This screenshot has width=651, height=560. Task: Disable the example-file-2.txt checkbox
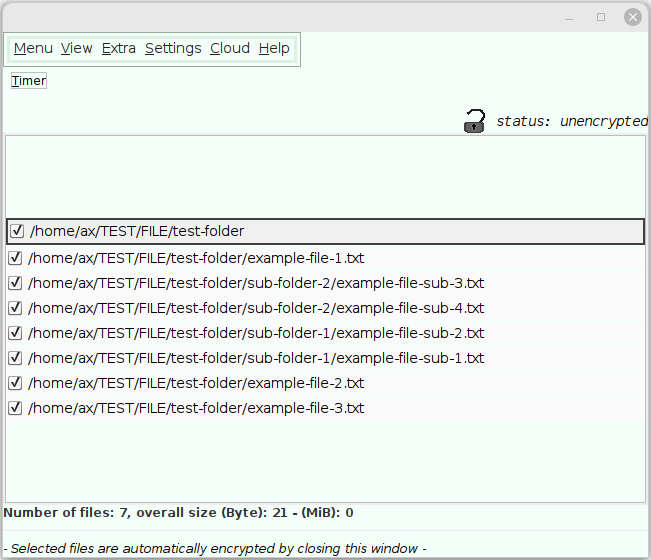pos(15,383)
